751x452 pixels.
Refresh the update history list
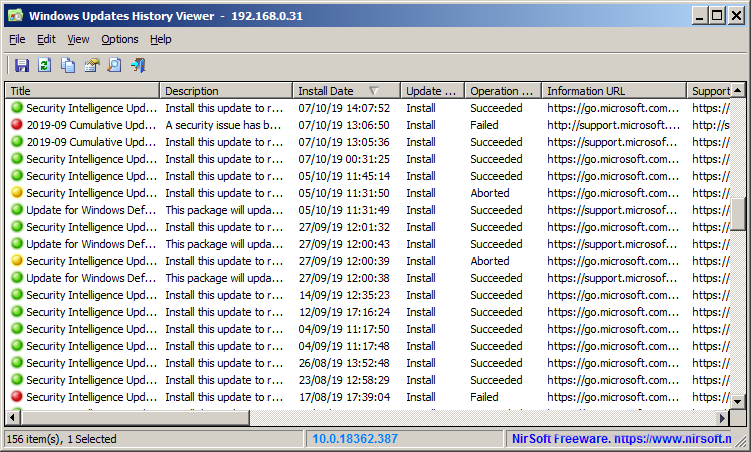[x=44, y=66]
